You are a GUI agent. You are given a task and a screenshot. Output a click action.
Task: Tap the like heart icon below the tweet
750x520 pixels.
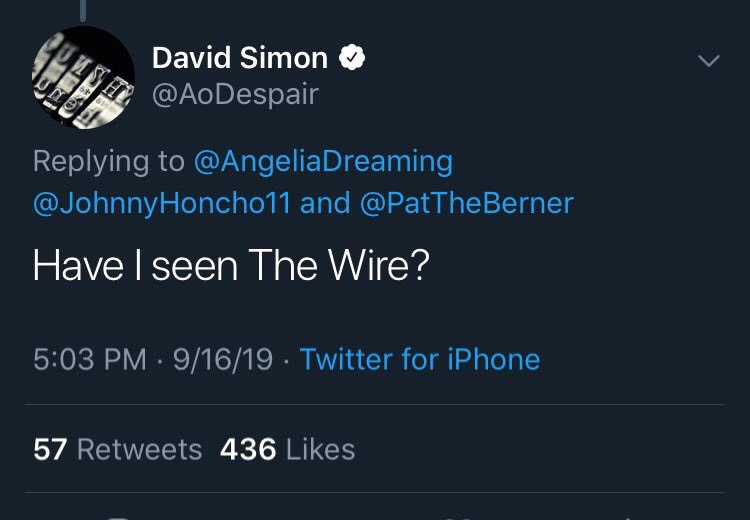coord(458,516)
